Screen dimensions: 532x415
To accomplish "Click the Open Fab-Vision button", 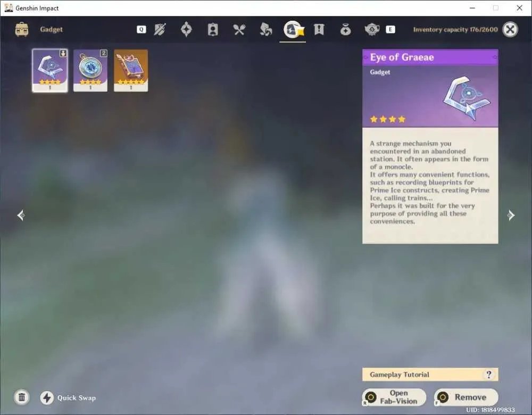I will pyautogui.click(x=394, y=397).
